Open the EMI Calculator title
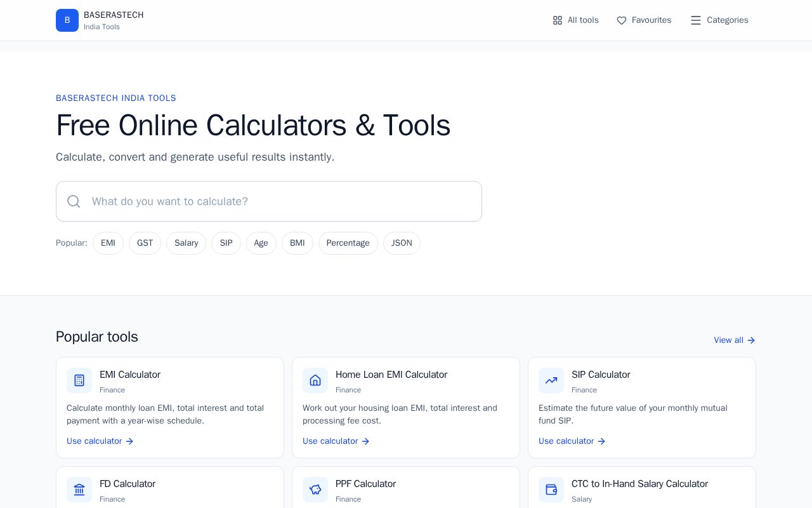Image resolution: width=812 pixels, height=508 pixels. 130,375
